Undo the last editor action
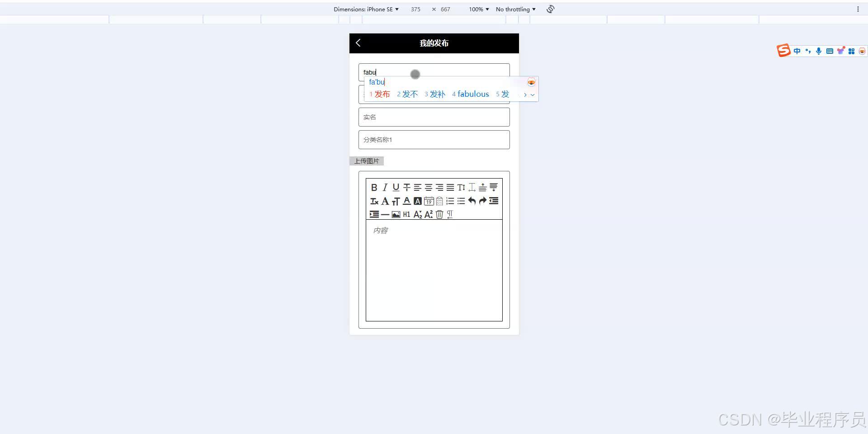The height and width of the screenshot is (434, 868). tap(472, 201)
